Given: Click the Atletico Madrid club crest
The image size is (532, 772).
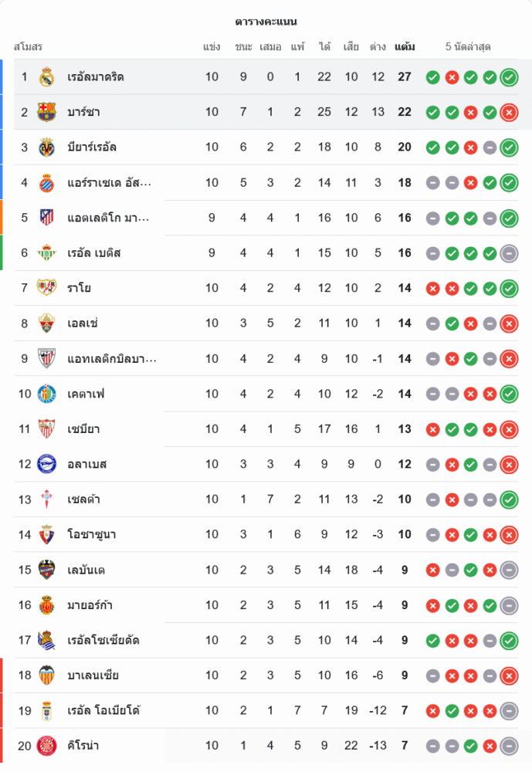Looking at the screenshot, I should tap(46, 218).
